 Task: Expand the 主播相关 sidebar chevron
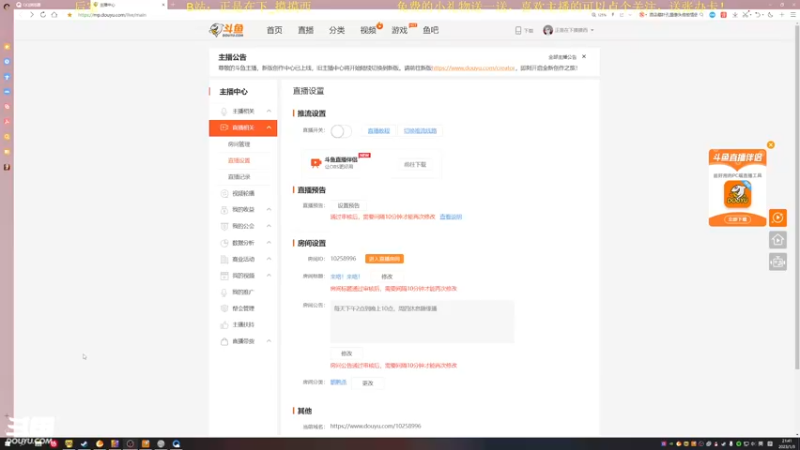click(x=269, y=111)
